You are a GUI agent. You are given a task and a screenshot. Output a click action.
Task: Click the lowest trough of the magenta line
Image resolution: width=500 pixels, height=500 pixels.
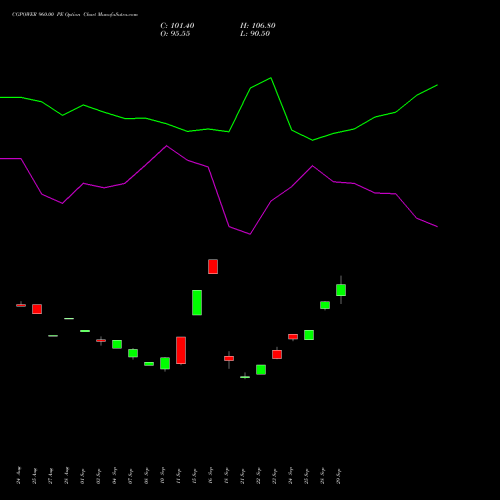coord(250,234)
